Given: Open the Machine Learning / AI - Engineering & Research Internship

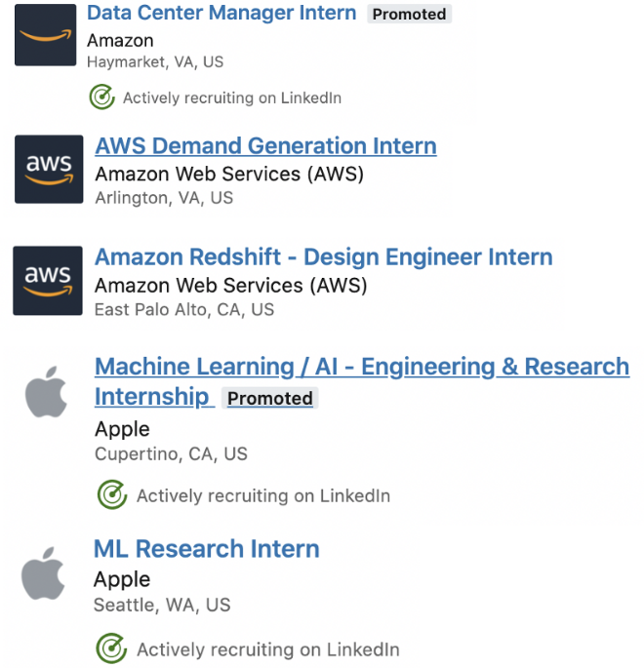Looking at the screenshot, I should click(361, 368).
